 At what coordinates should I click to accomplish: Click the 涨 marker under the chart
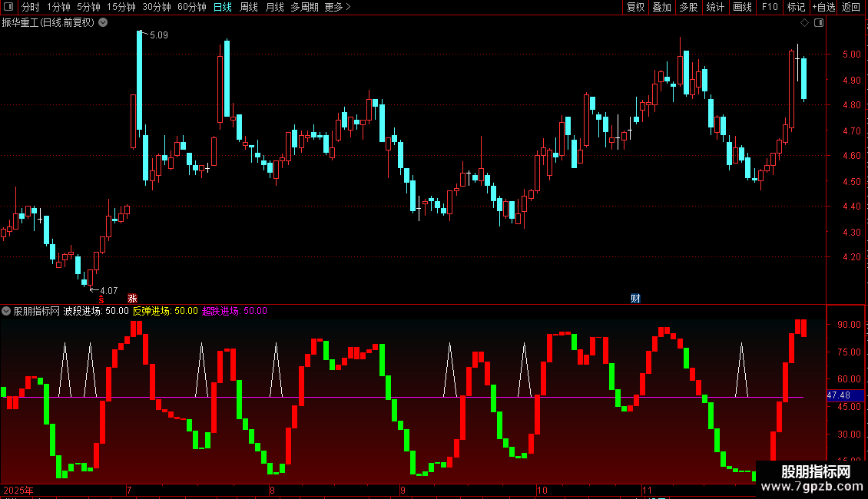132,298
